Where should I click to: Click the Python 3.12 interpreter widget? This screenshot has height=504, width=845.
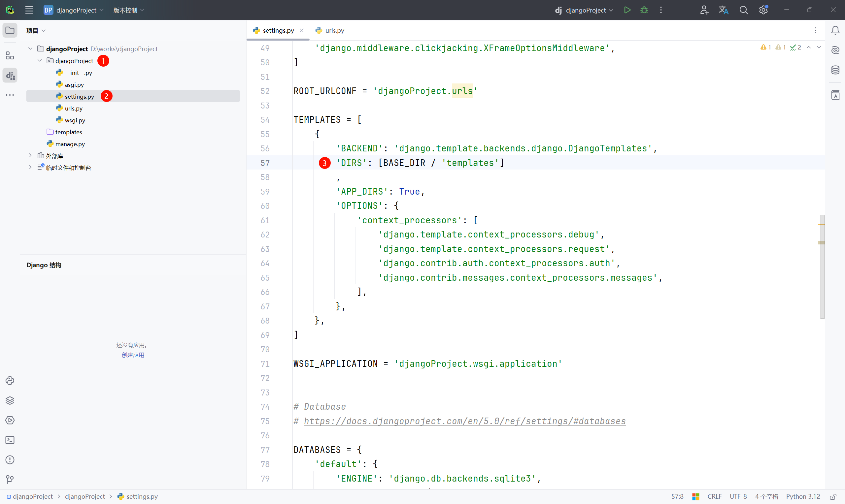[803, 496]
